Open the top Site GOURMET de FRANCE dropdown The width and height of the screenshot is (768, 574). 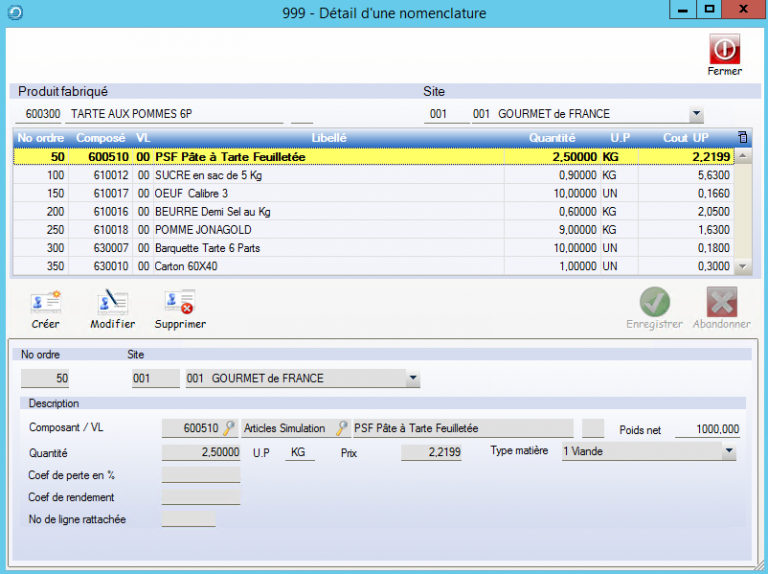[696, 114]
